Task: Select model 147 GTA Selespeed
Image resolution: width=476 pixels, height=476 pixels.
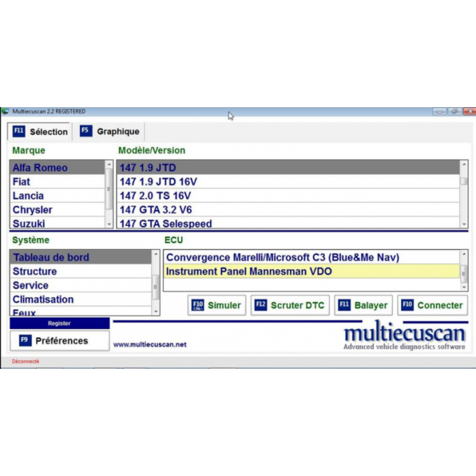Action: click(x=288, y=223)
